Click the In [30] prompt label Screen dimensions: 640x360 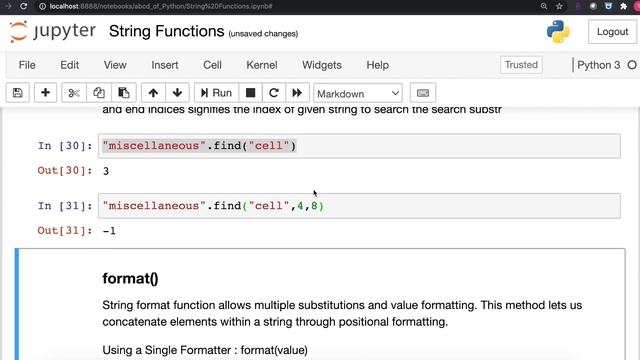[65, 146]
